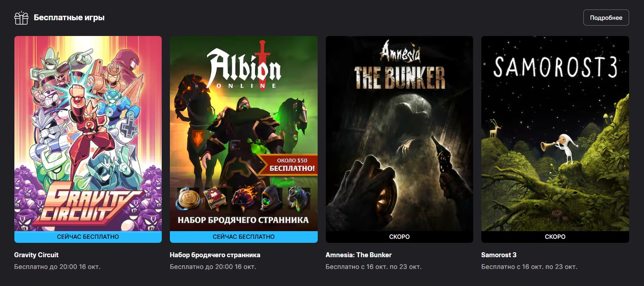Click the Albion bundle free-until date text
This screenshot has width=644, height=286.
point(213,267)
